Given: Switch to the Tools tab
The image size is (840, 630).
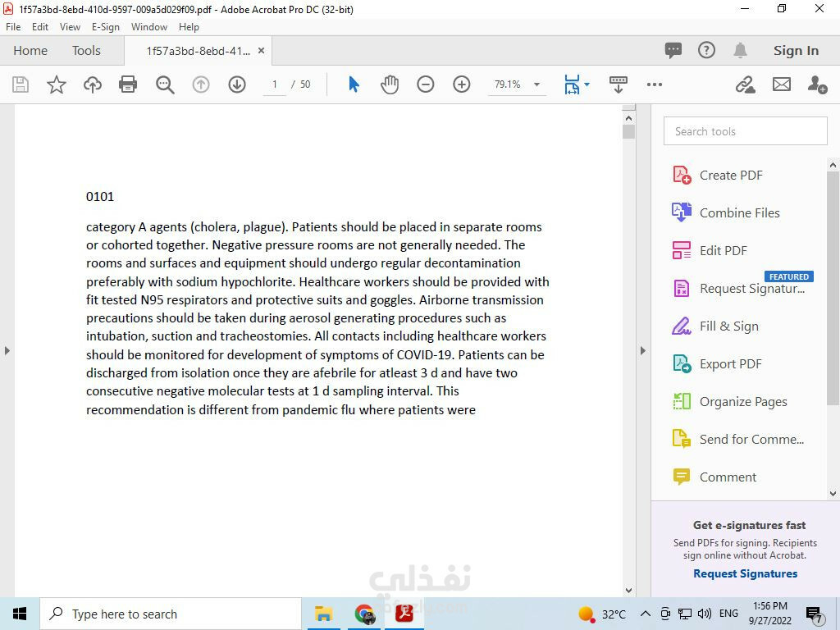Looking at the screenshot, I should point(86,50).
